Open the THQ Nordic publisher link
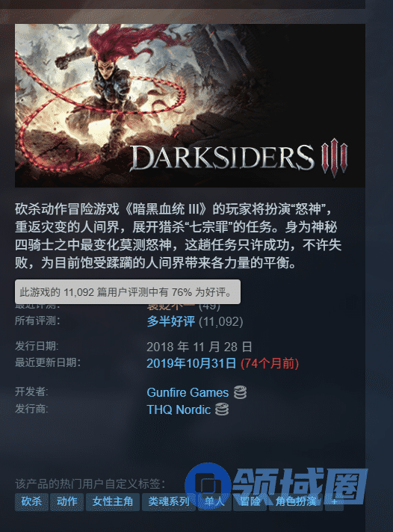 point(179,409)
